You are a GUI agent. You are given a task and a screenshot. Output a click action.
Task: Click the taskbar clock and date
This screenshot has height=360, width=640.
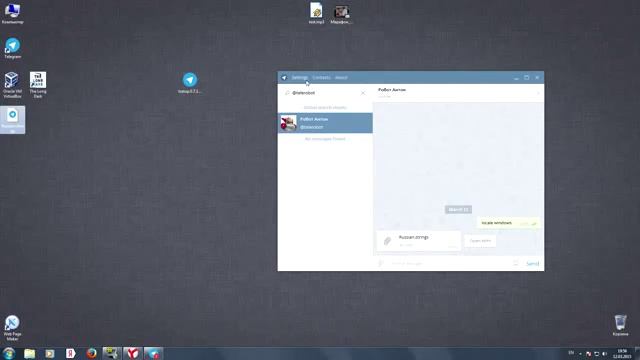click(622, 353)
